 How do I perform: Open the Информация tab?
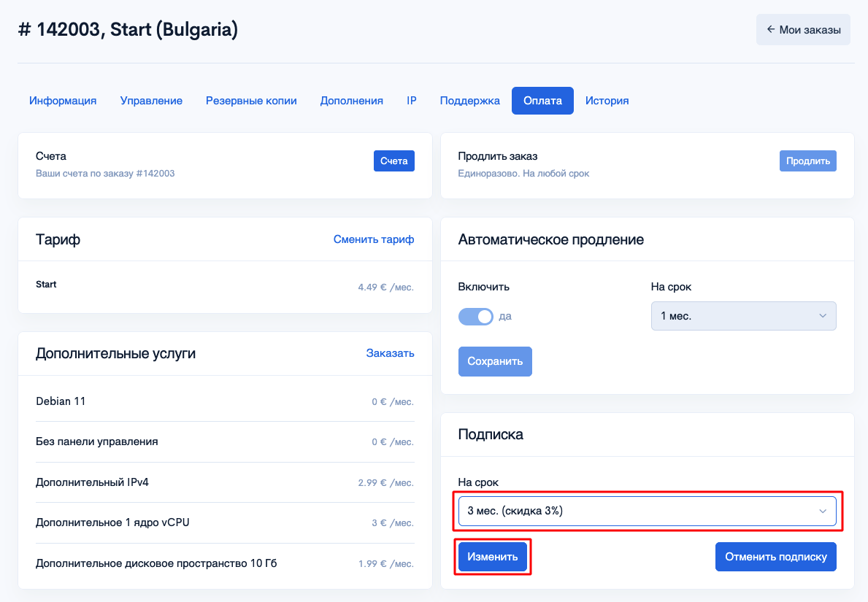[63, 101]
